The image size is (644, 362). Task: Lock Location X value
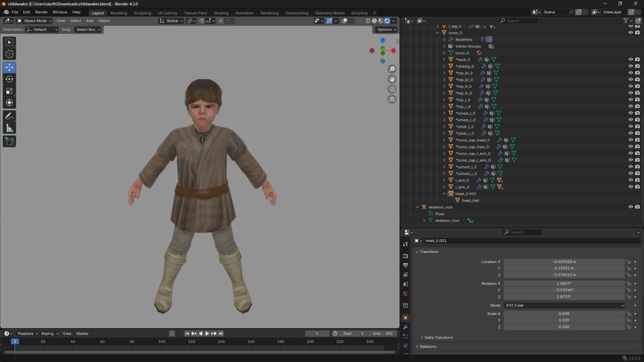(629, 262)
